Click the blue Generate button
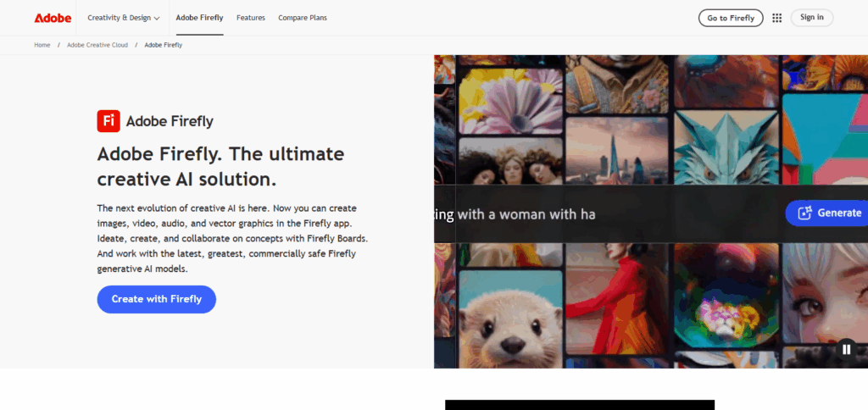This screenshot has height=410, width=868. (826, 213)
